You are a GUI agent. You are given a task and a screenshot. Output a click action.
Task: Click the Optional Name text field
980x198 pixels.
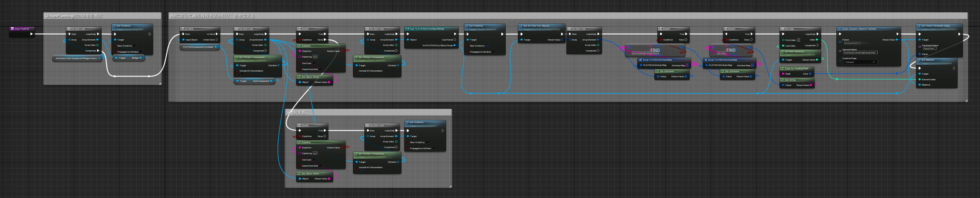tap(860, 53)
